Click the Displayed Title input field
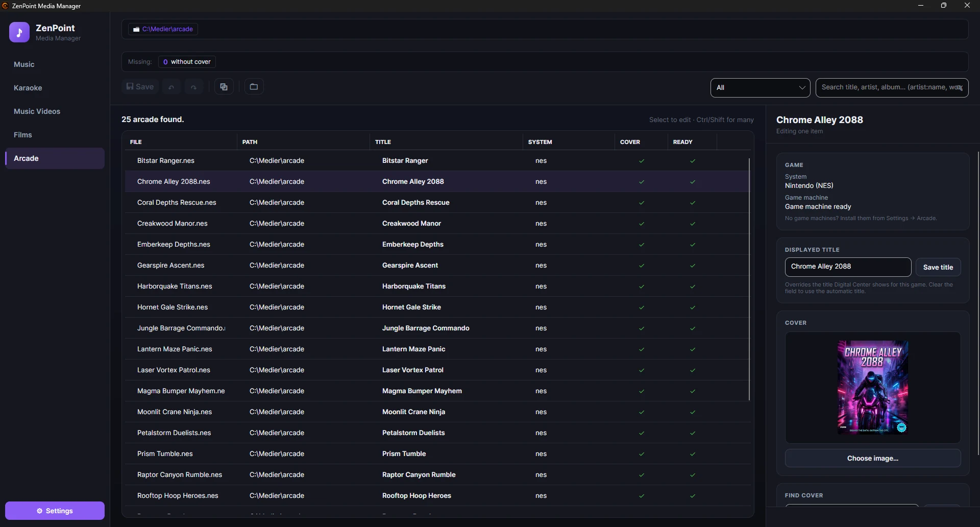Image resolution: width=980 pixels, height=527 pixels. tap(848, 267)
